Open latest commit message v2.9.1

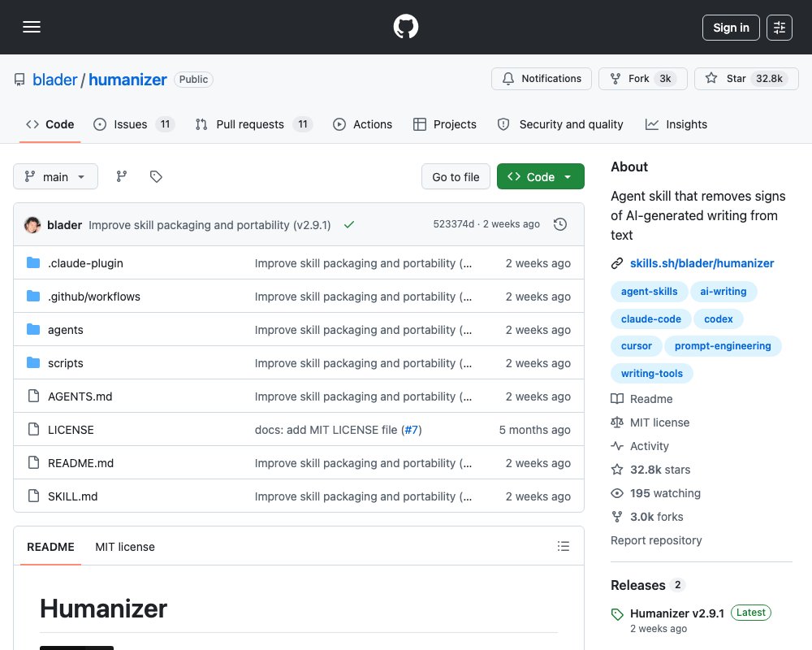pyautogui.click(x=209, y=225)
